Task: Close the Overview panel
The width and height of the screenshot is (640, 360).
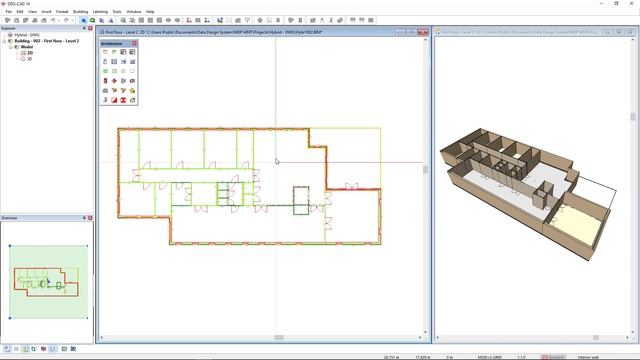Action: coord(90,218)
